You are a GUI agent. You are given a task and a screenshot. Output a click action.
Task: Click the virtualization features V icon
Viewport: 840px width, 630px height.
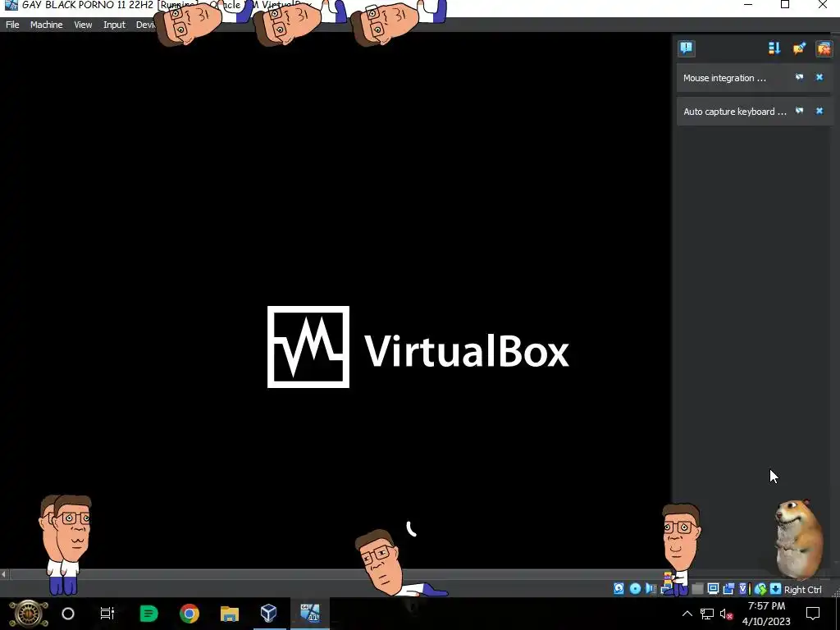(x=743, y=589)
